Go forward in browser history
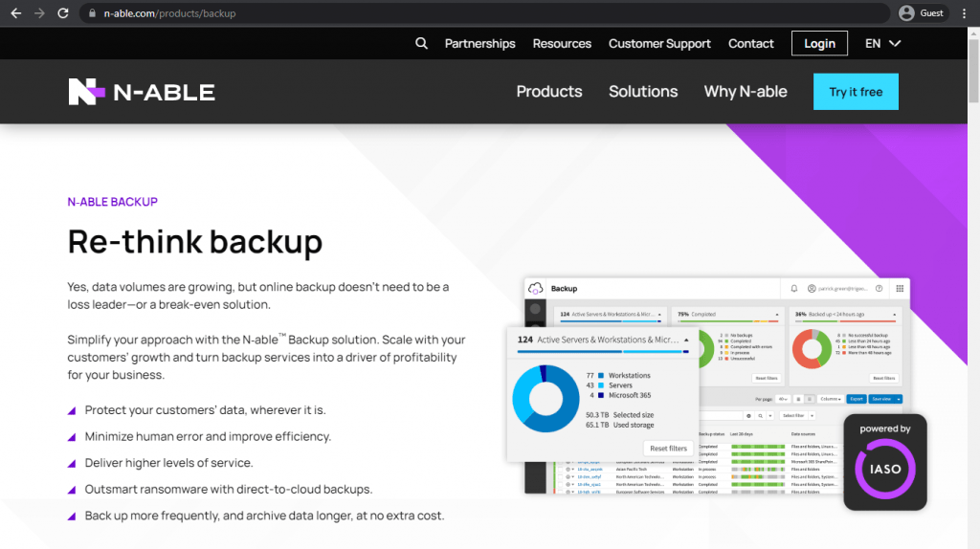 pos(39,13)
